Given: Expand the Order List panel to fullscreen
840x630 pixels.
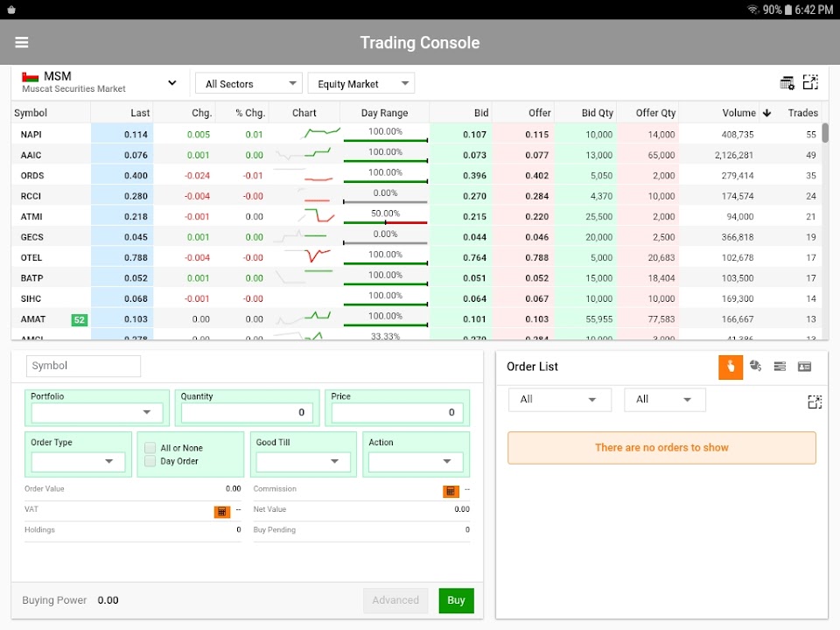Looking at the screenshot, I should (814, 402).
